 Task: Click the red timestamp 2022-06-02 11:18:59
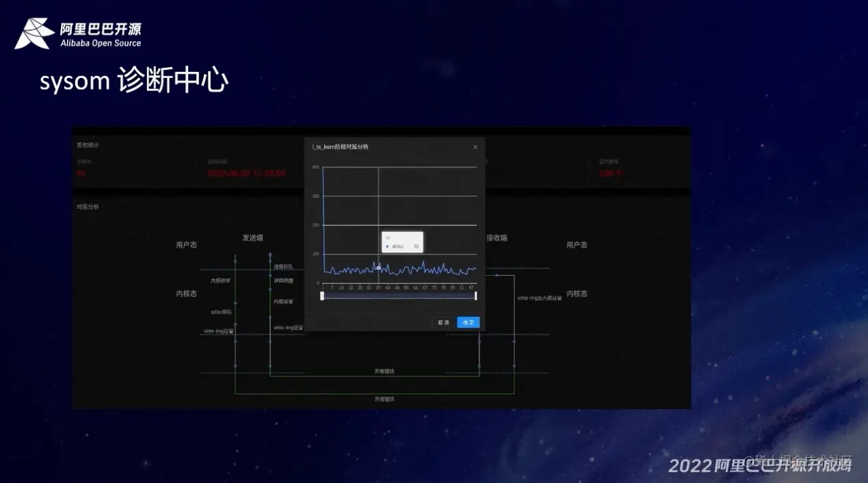pos(246,173)
